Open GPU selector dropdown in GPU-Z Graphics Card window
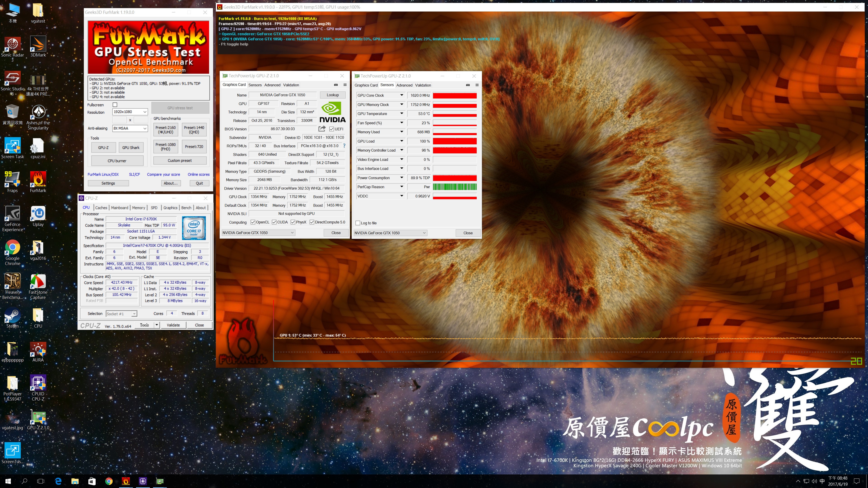 tap(258, 233)
